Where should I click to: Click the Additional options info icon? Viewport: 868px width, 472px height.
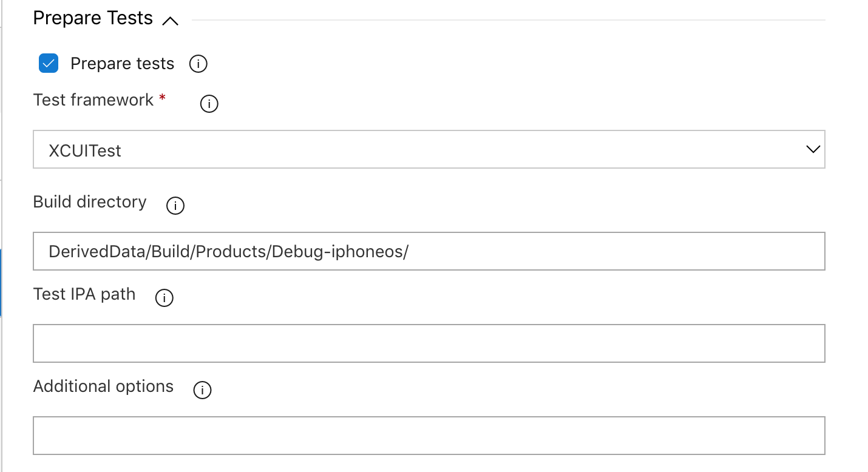click(x=202, y=390)
